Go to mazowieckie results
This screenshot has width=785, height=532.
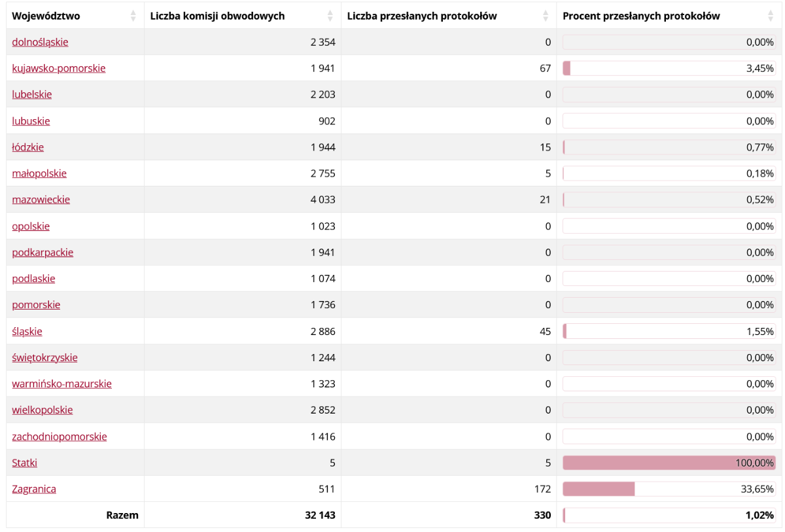(x=41, y=200)
